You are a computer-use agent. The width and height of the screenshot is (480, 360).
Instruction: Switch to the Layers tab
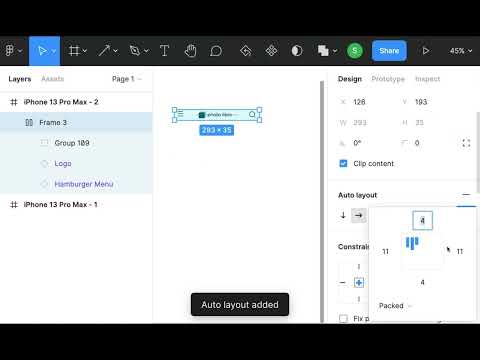[20, 79]
